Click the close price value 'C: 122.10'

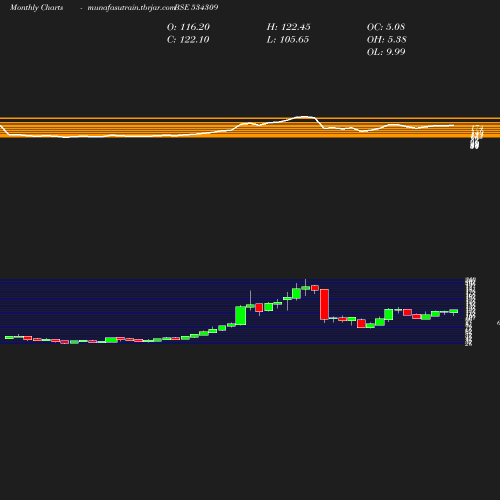[188, 40]
